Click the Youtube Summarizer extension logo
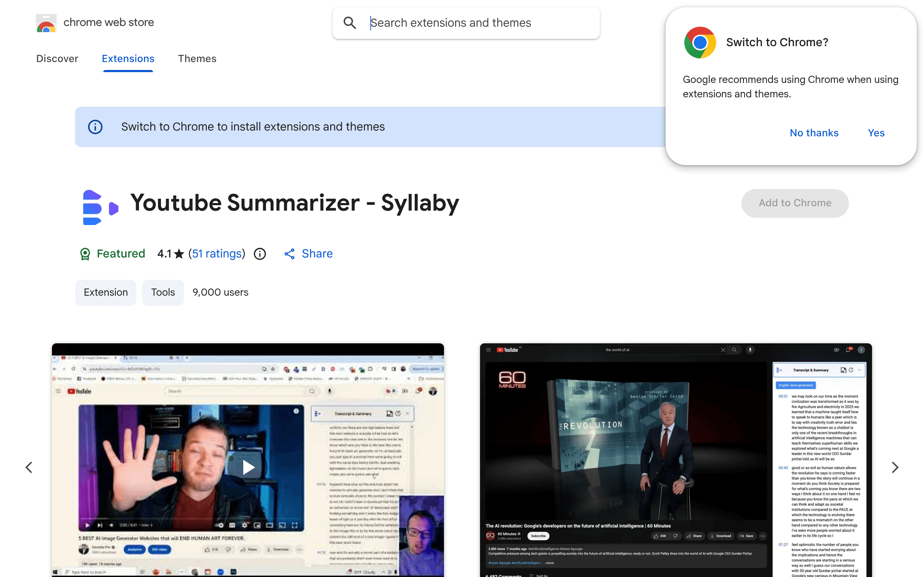Screen dimensions: 924x577 point(100,208)
